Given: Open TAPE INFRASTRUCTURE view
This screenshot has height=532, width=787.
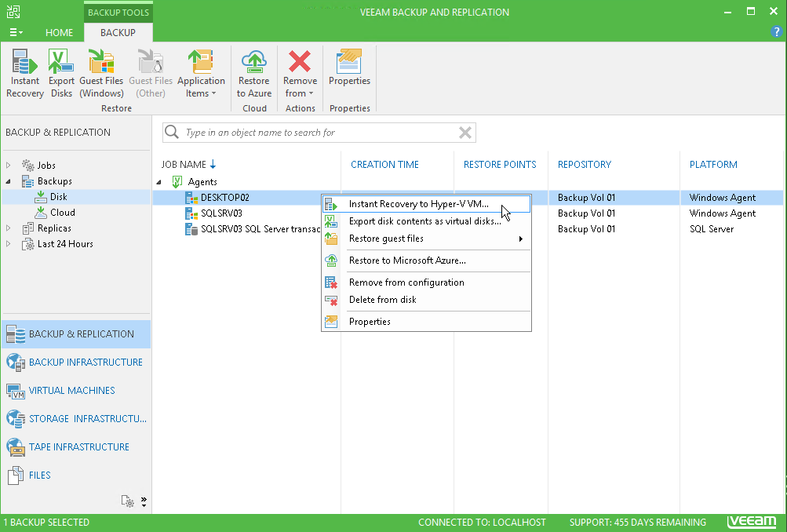Looking at the screenshot, I should pos(76,446).
